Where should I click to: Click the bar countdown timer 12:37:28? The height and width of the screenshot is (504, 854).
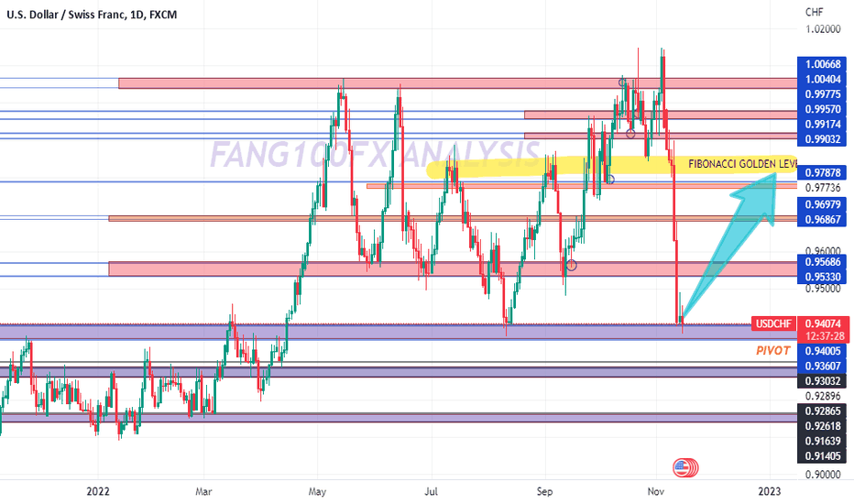point(823,336)
